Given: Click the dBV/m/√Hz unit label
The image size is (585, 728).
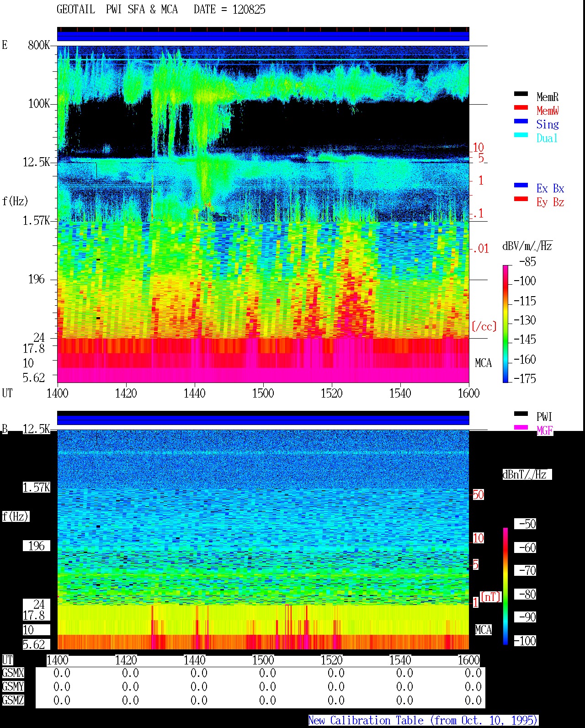Looking at the screenshot, I should click(527, 246).
